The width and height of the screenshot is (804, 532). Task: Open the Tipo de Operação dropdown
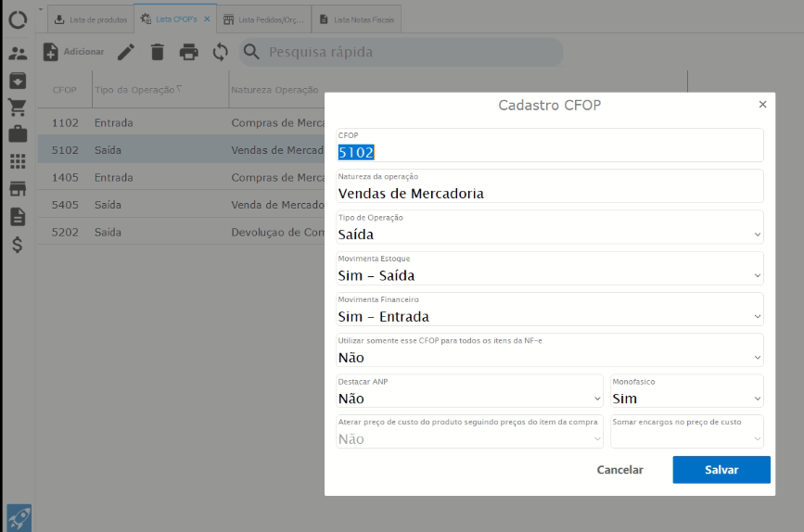point(550,234)
